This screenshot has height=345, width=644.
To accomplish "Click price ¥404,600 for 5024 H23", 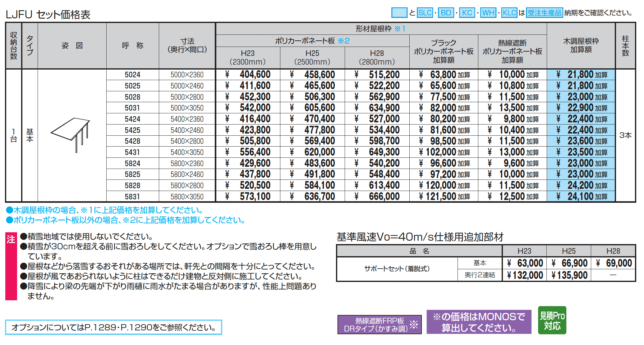I will click(x=248, y=75).
